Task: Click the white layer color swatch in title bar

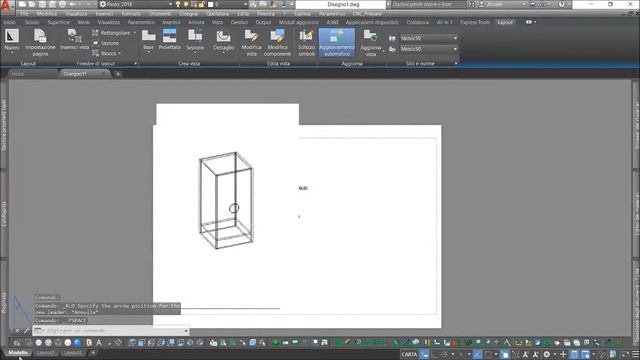Action: click(211, 4)
